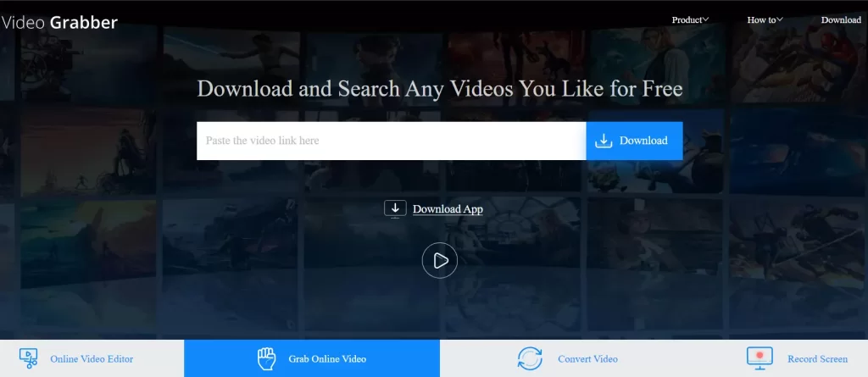Click the 'Download and Search Any Videos' headline
This screenshot has height=377, width=868.
[x=440, y=89]
